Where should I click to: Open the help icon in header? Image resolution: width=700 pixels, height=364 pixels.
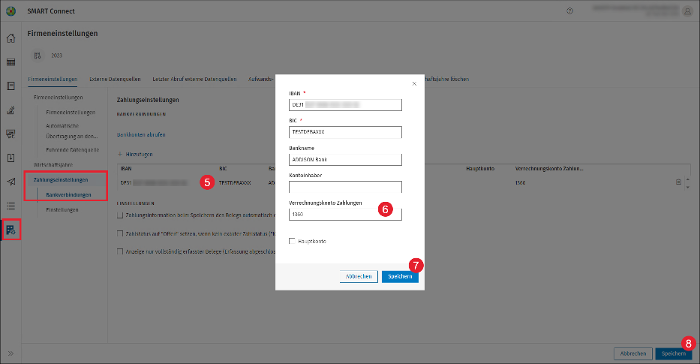[570, 11]
